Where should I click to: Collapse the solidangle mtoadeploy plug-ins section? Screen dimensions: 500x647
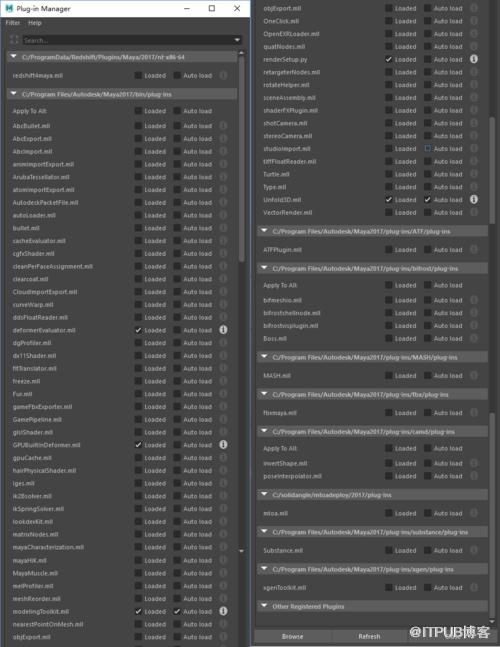click(264, 494)
